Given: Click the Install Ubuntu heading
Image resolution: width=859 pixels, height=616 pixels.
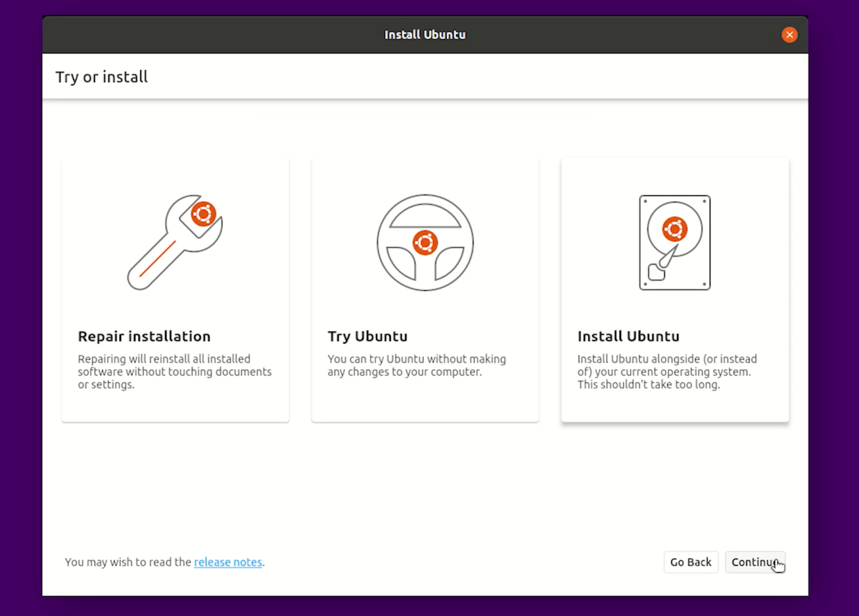Looking at the screenshot, I should click(628, 336).
